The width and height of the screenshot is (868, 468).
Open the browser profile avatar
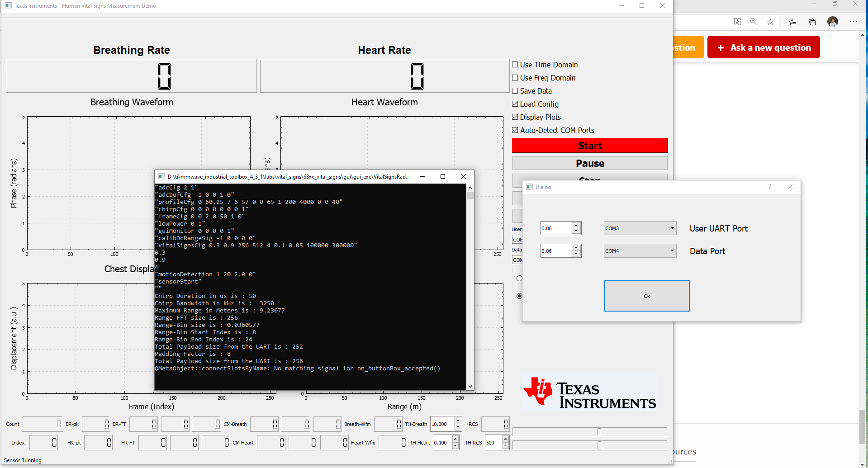833,22
